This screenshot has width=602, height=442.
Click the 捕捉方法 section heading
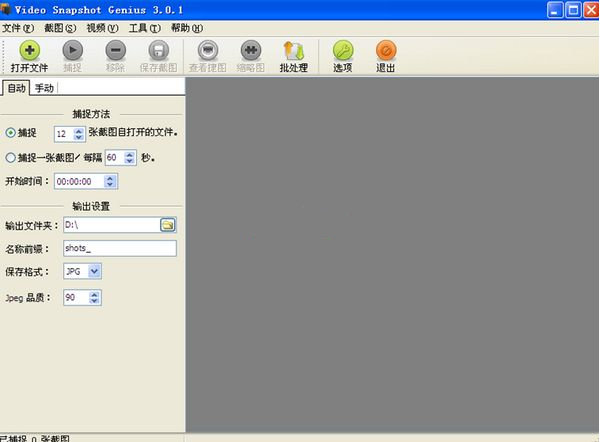(91, 114)
